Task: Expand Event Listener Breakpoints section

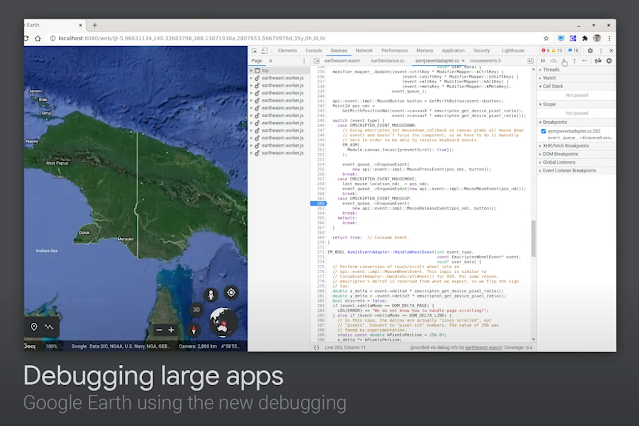Action: tap(576, 171)
